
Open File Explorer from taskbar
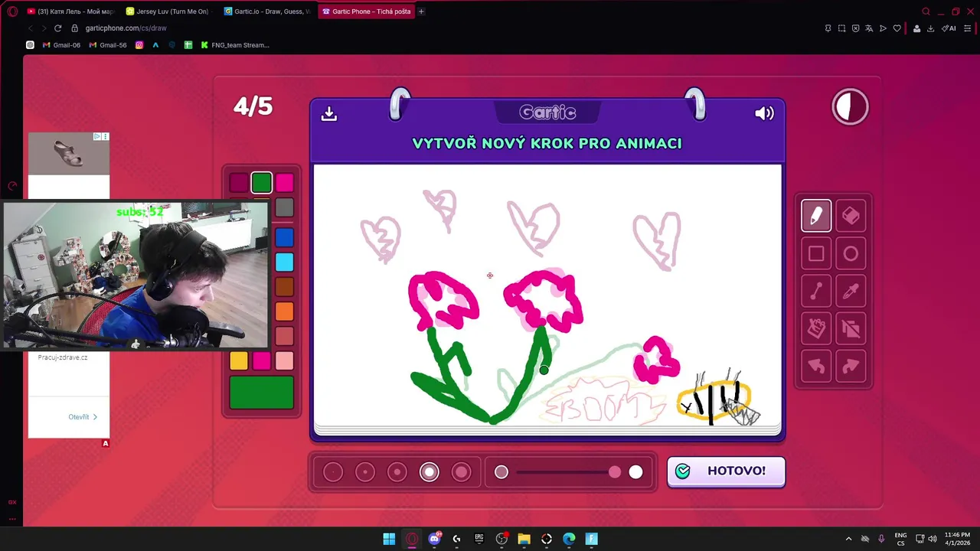click(x=524, y=539)
